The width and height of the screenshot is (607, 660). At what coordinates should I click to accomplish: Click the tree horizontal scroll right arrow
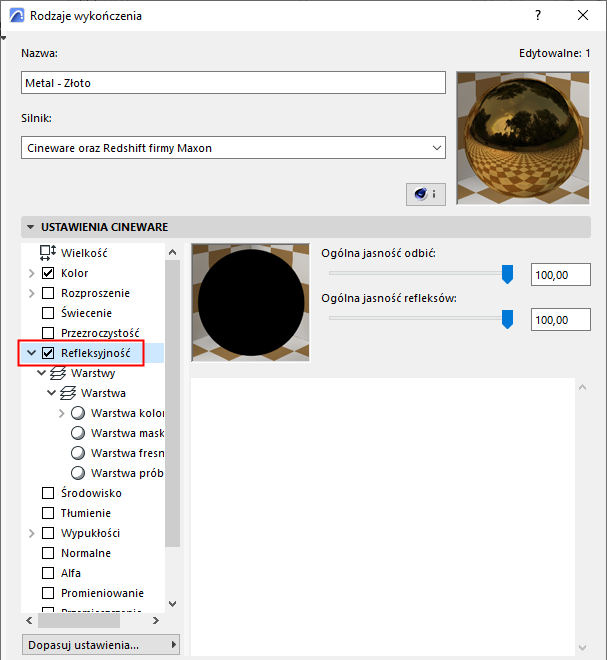click(156, 620)
